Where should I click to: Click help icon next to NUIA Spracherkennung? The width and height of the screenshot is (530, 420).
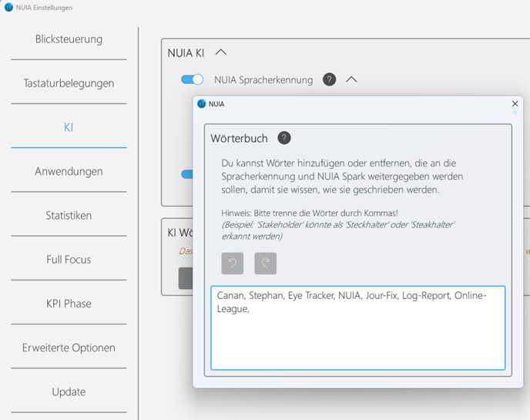(329, 80)
